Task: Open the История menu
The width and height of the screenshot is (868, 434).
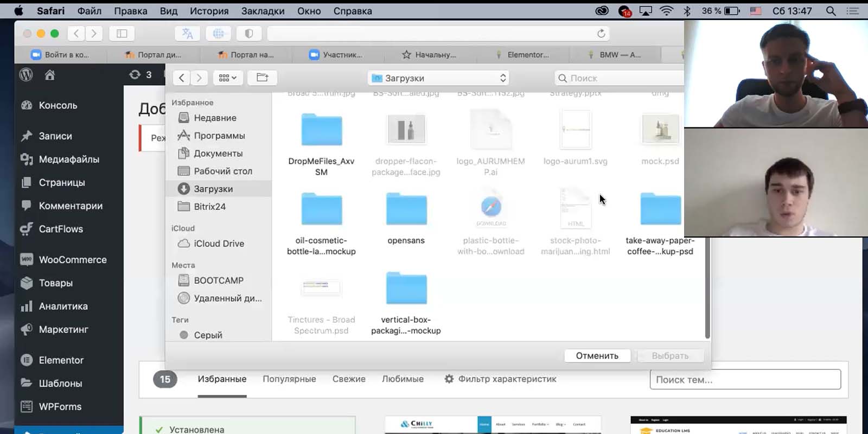Action: pos(209,11)
